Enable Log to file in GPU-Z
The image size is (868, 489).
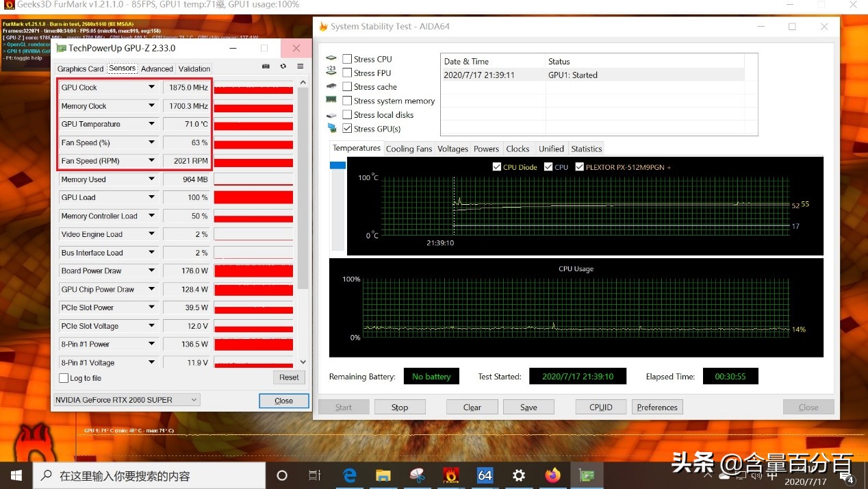(x=64, y=377)
